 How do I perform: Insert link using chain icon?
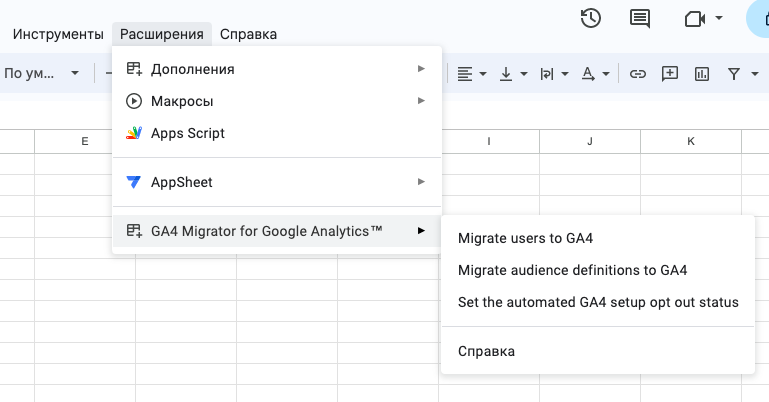click(638, 74)
